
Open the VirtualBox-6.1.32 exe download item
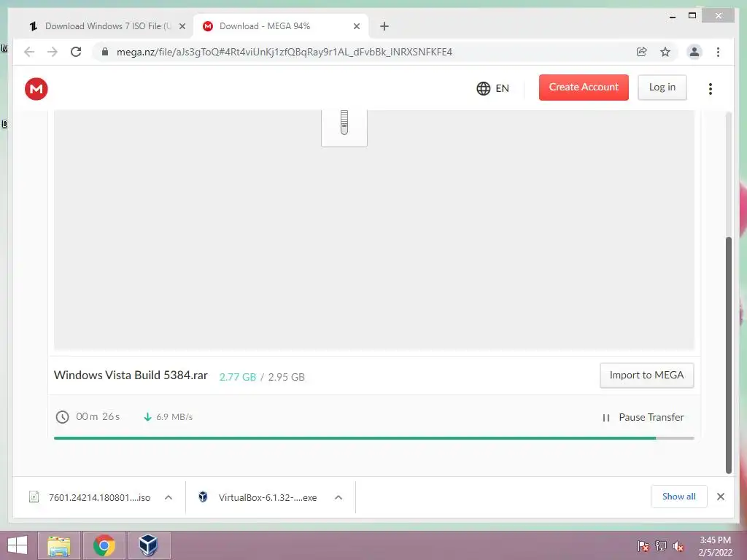[259, 497]
